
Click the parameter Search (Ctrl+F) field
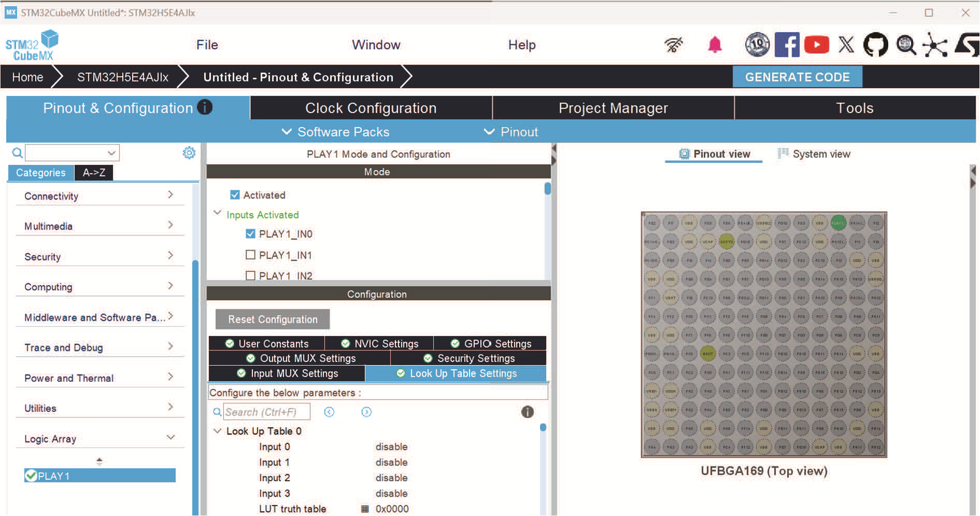coord(267,412)
